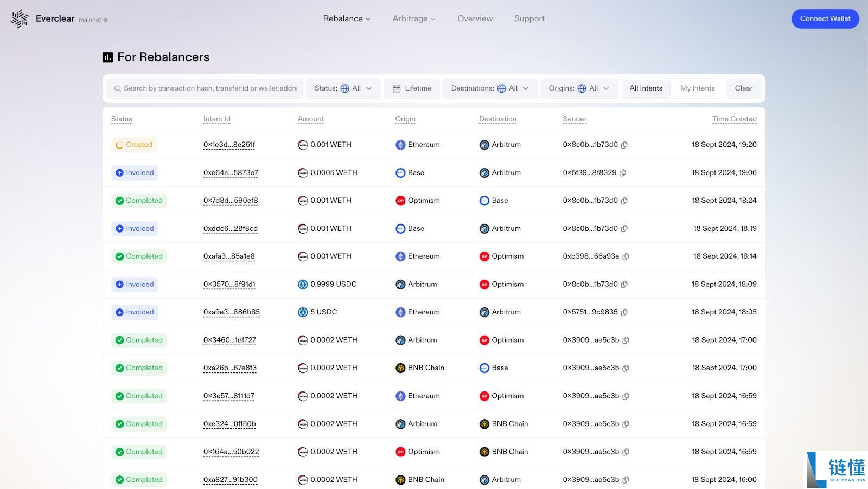
Task: Click the Sender column header
Action: 575,119
